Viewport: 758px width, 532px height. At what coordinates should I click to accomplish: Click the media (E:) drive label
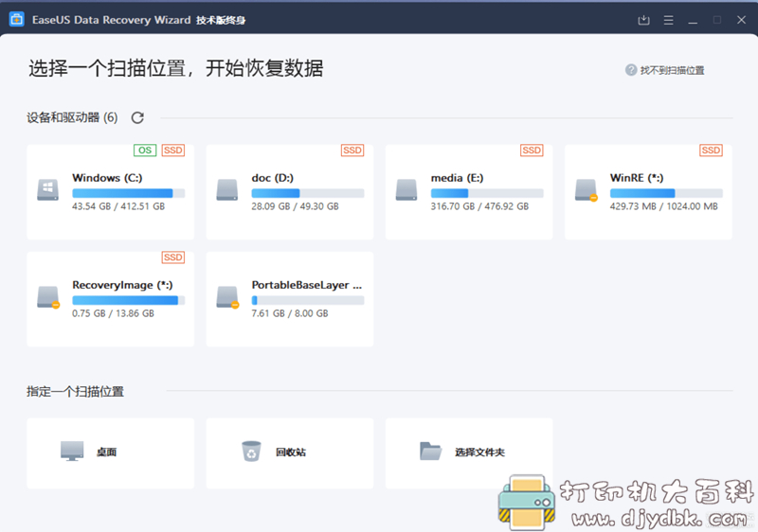458,178
